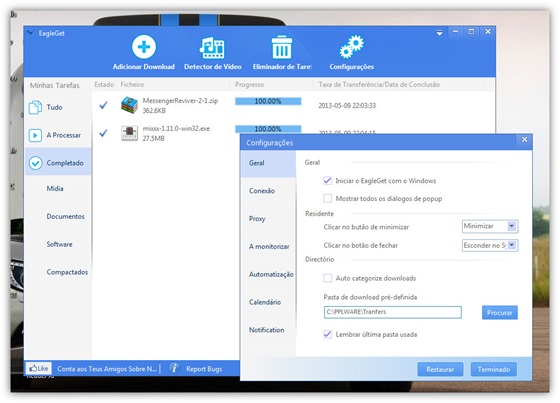Enable Mostrar todos os diálogos de popup
This screenshot has width=560, height=403.
point(327,198)
